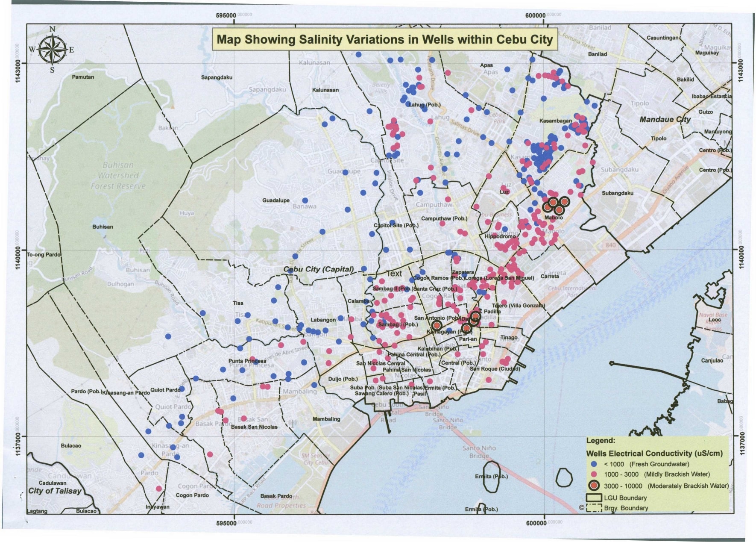This screenshot has width=756, height=542.
Task: Click the Pamutan barangay label
Action: [x=83, y=77]
